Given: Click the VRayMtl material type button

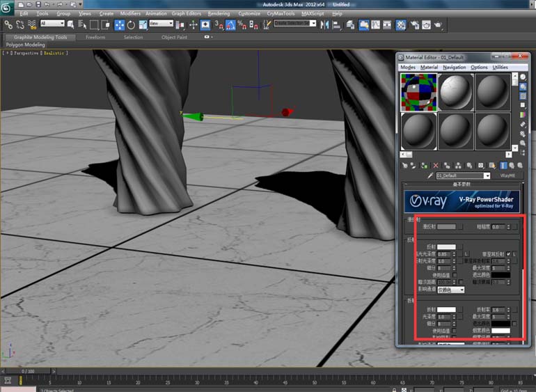Looking at the screenshot, I should pos(507,176).
